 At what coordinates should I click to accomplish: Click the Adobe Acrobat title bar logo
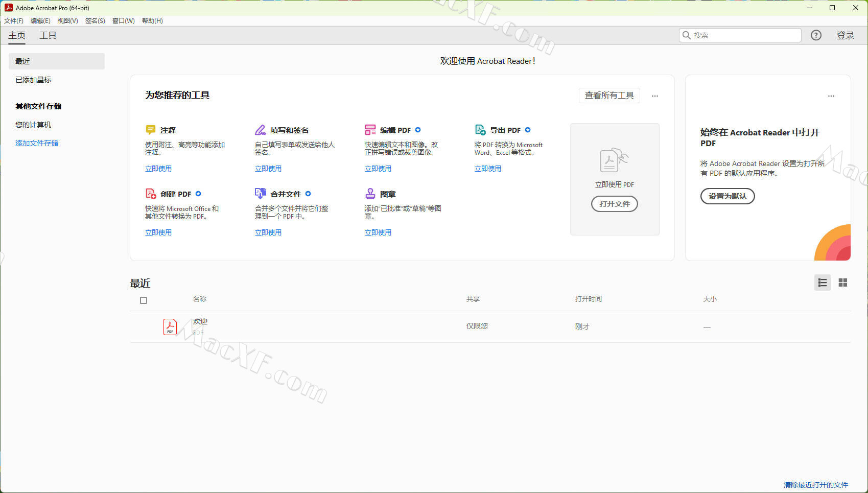pyautogui.click(x=8, y=8)
